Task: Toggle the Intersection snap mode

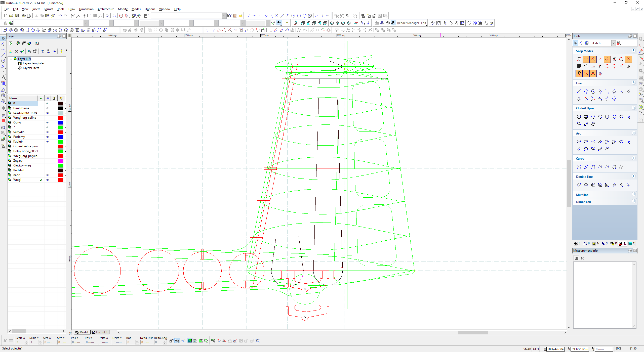Action: [x=628, y=59]
